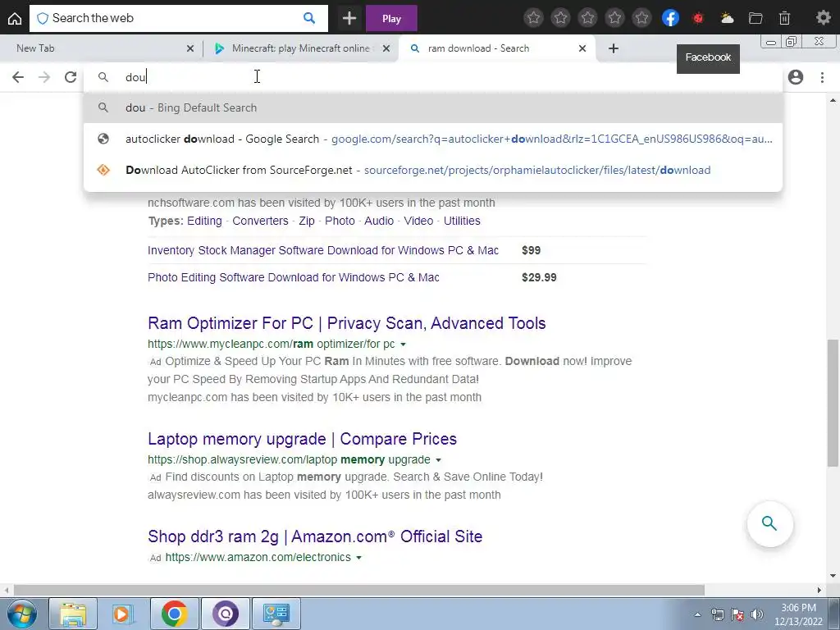Click the red ladybug icon
This screenshot has width=840, height=630.
tap(698, 18)
